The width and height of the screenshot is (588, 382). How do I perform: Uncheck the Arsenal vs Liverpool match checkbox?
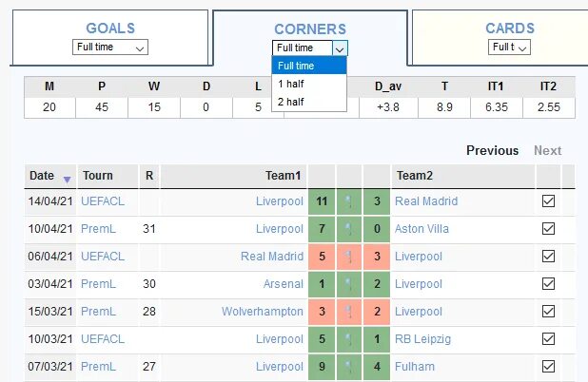[548, 283]
